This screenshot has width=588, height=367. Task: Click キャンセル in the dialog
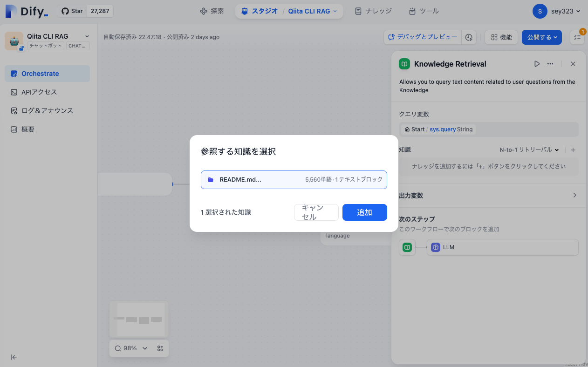click(316, 212)
